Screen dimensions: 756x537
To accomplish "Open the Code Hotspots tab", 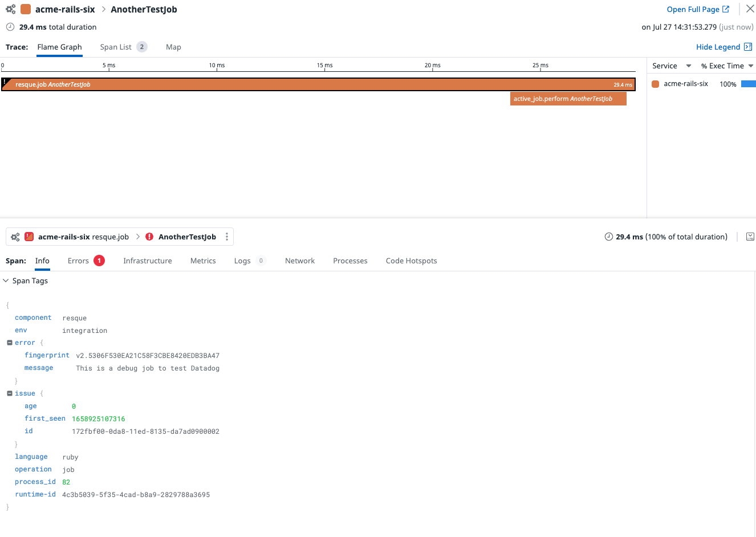I will (411, 261).
